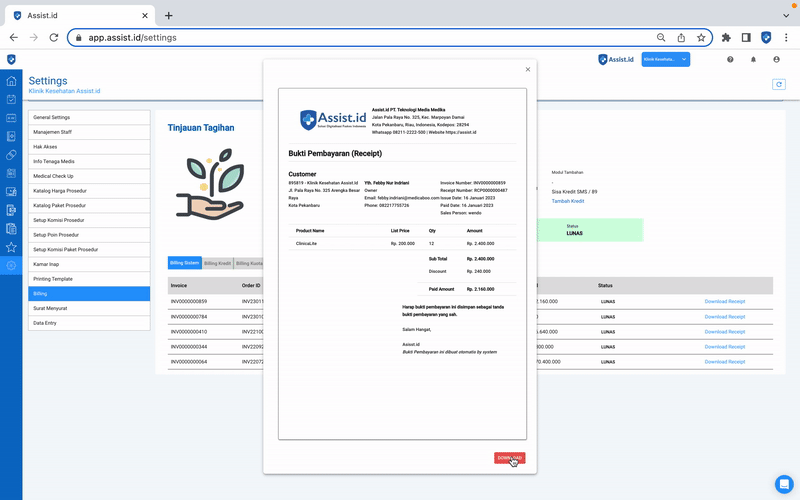Screen dimensions: 800x500
Task: Click the star icon in sidebar
Action: click(x=11, y=247)
